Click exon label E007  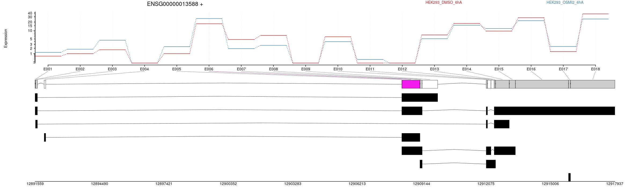coord(241,69)
